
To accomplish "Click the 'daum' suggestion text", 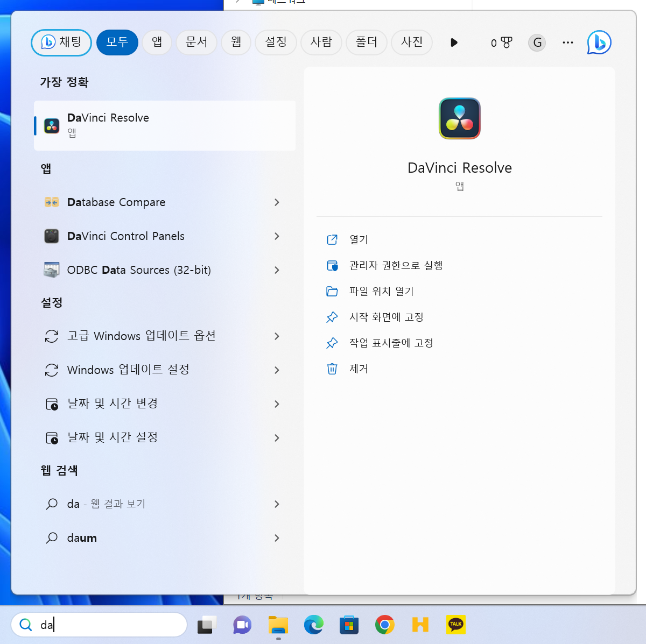I will coord(82,538).
